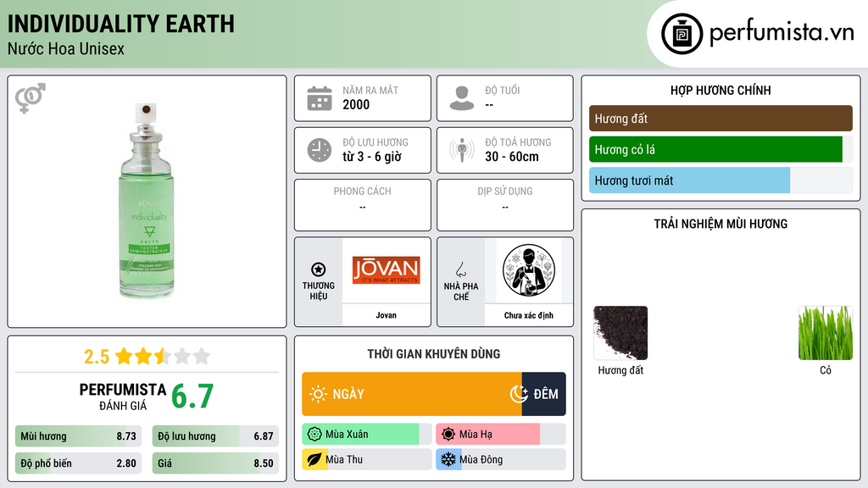Click the brown Hương đất accord bar
The height and width of the screenshot is (488, 868).
[x=721, y=119]
